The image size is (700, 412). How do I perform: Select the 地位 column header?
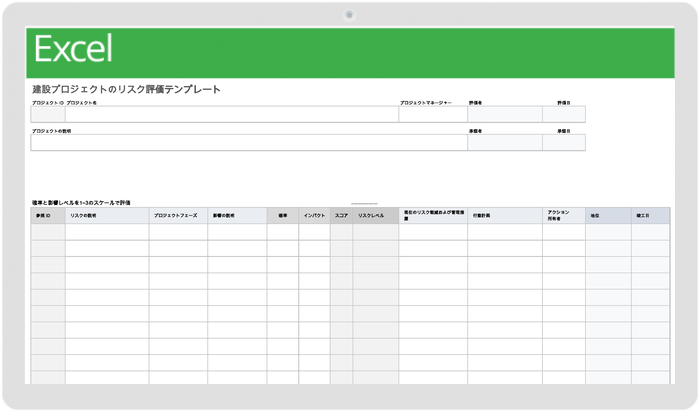pyautogui.click(x=608, y=216)
